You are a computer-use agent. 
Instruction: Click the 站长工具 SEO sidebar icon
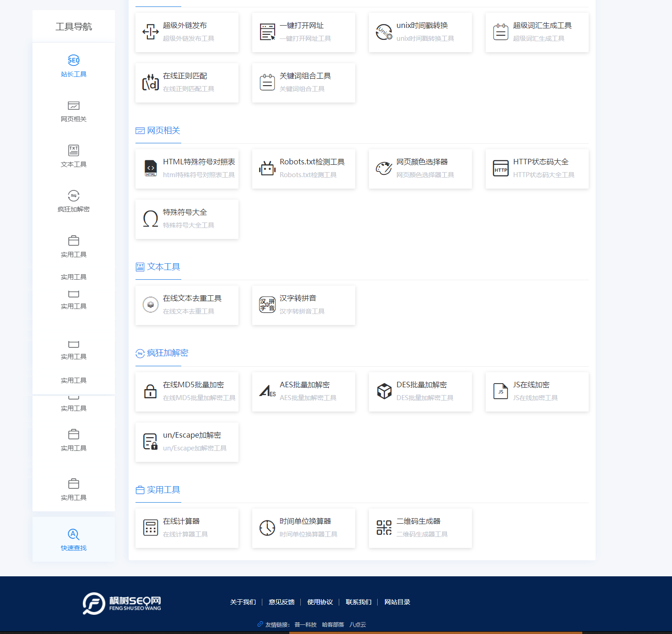[74, 60]
